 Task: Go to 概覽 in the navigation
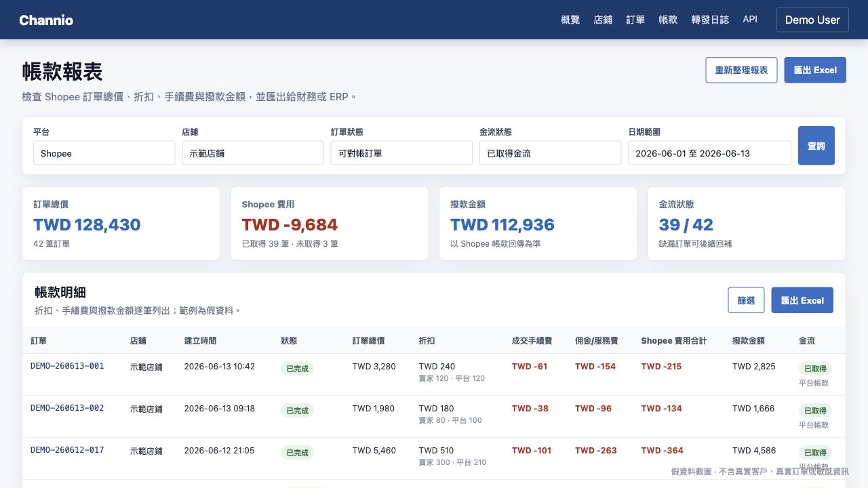[570, 20]
